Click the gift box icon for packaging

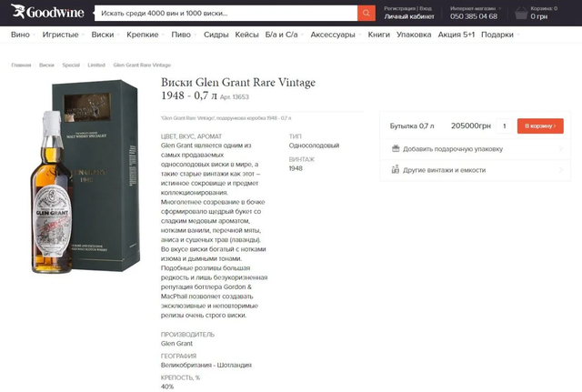396,149
